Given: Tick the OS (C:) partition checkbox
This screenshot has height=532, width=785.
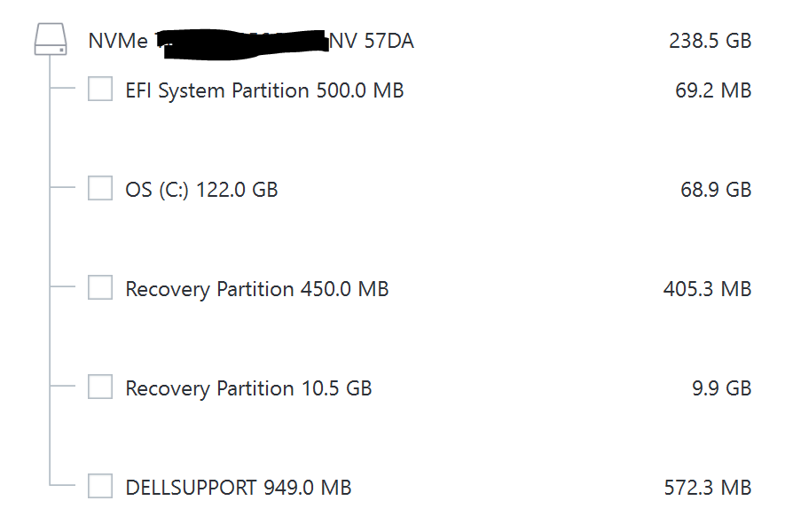Looking at the screenshot, I should 100,189.
